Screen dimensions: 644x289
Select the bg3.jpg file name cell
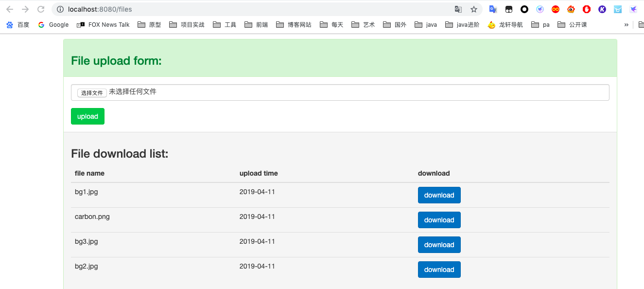tap(87, 241)
